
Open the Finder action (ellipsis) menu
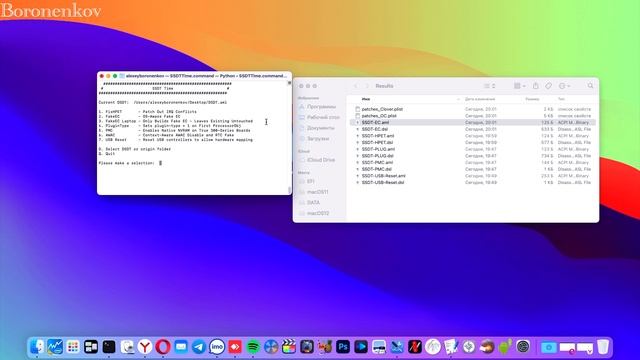(x=564, y=86)
